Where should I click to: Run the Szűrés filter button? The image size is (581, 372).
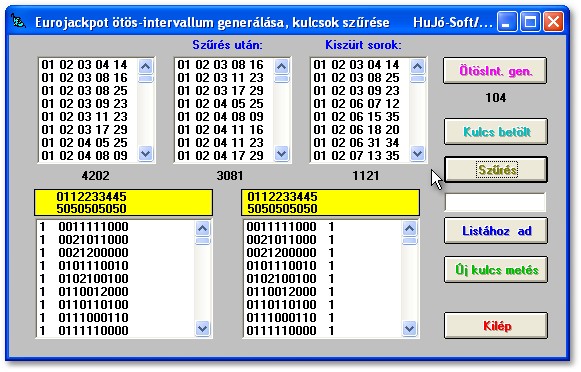[x=496, y=170]
